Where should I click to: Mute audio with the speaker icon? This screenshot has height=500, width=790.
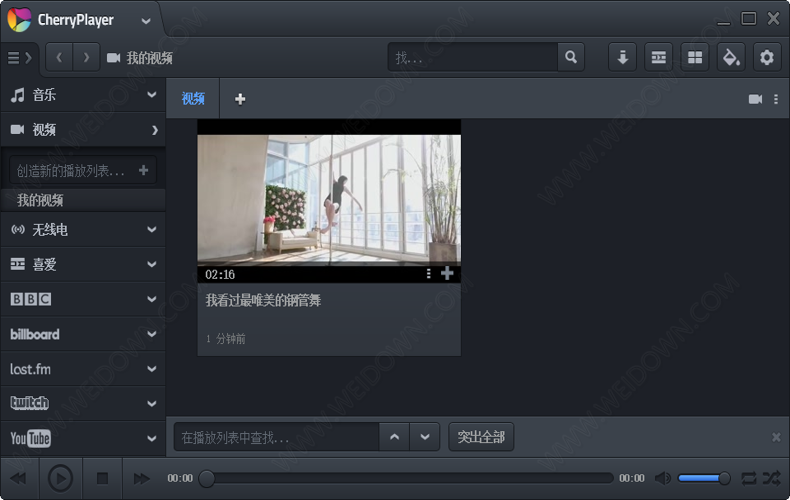click(662, 478)
